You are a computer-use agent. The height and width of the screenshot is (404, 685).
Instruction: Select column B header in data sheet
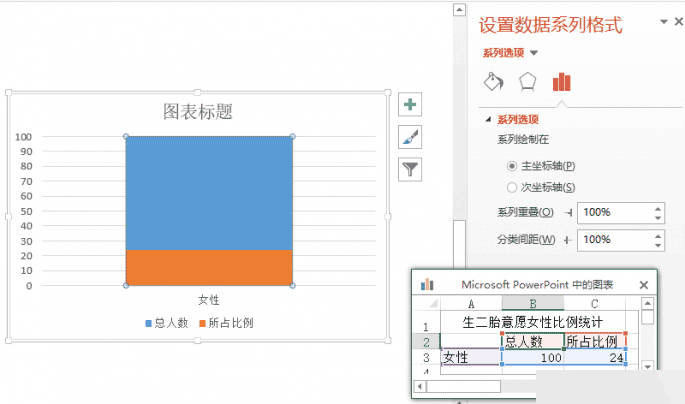533,304
